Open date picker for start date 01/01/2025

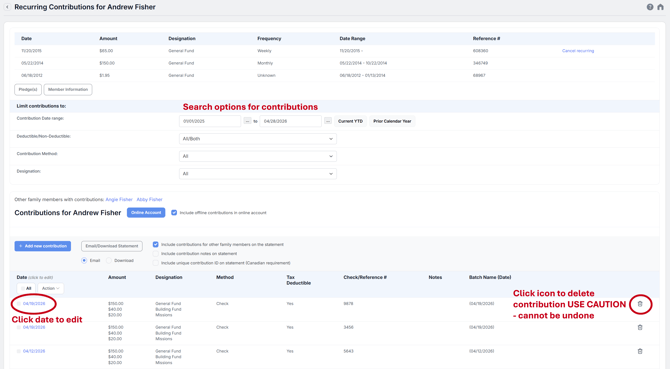pyautogui.click(x=247, y=121)
